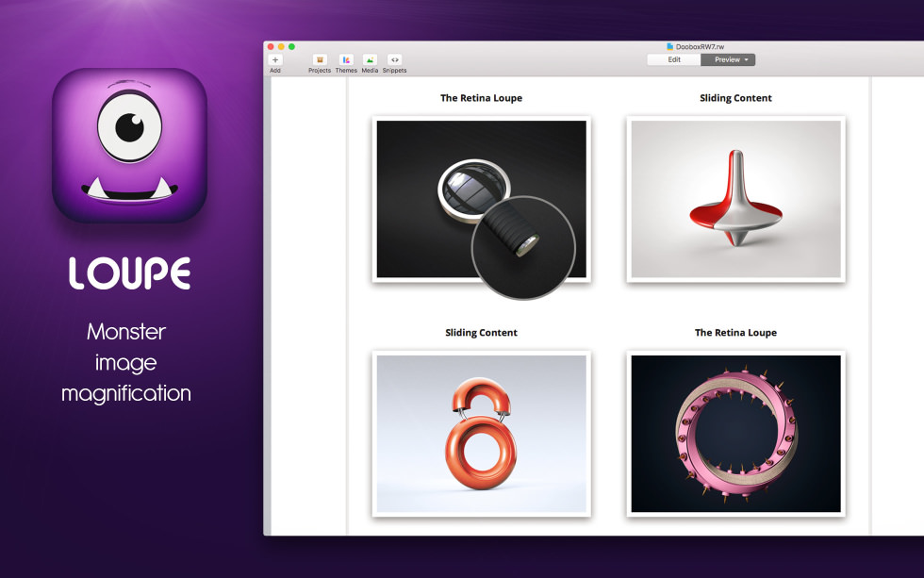Click the DooboxRW7.rw window title text
Image resolution: width=924 pixels, height=578 pixels.
[x=700, y=46]
